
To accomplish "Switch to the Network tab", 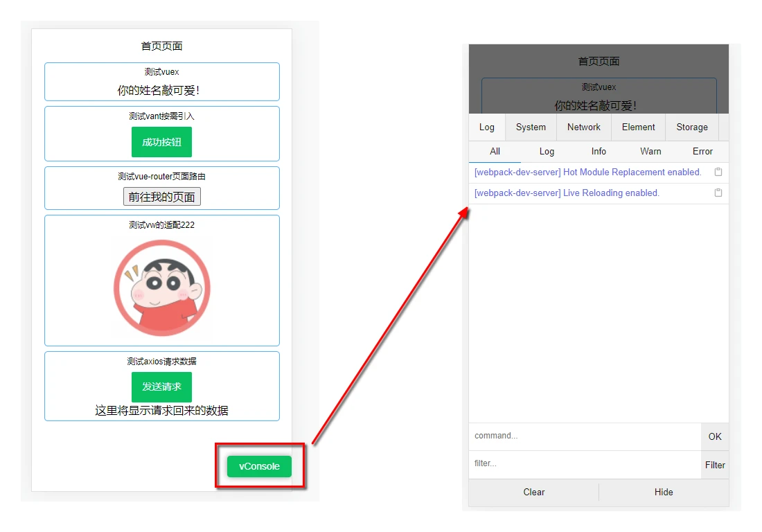I will [x=584, y=127].
